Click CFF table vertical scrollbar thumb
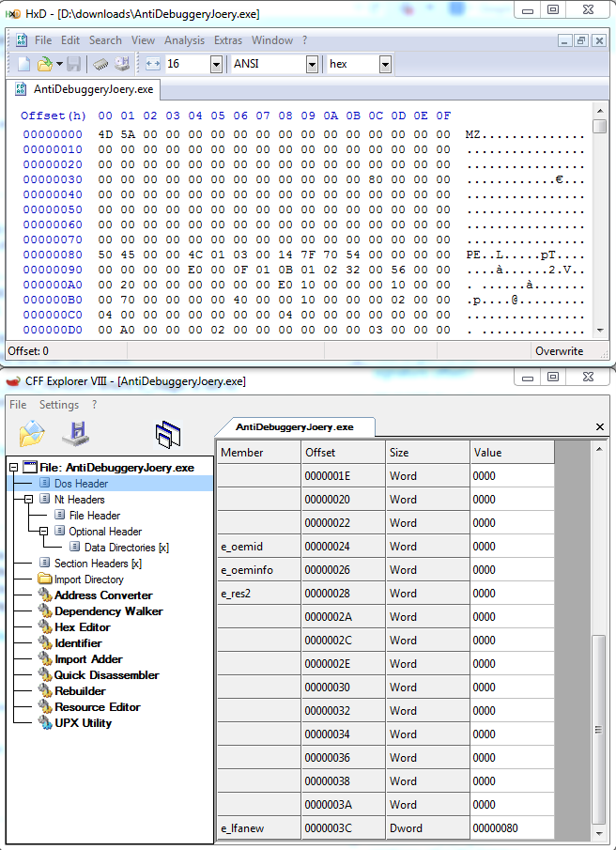Image resolution: width=616 pixels, height=850 pixels. pyautogui.click(x=599, y=730)
